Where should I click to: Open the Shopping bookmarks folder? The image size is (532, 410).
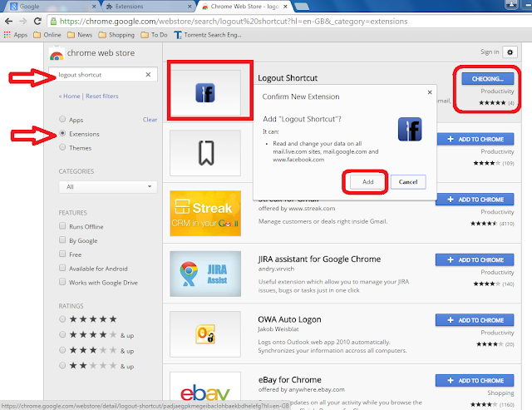(x=116, y=35)
